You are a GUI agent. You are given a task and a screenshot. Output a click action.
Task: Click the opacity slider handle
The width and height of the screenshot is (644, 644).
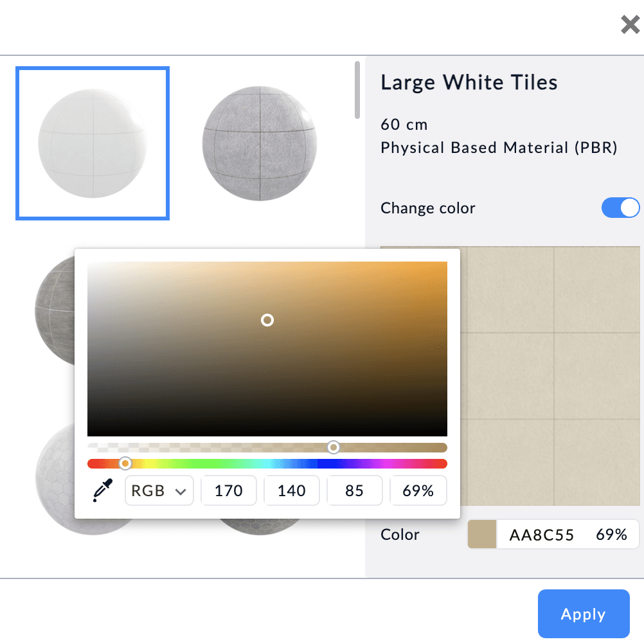coord(334,447)
